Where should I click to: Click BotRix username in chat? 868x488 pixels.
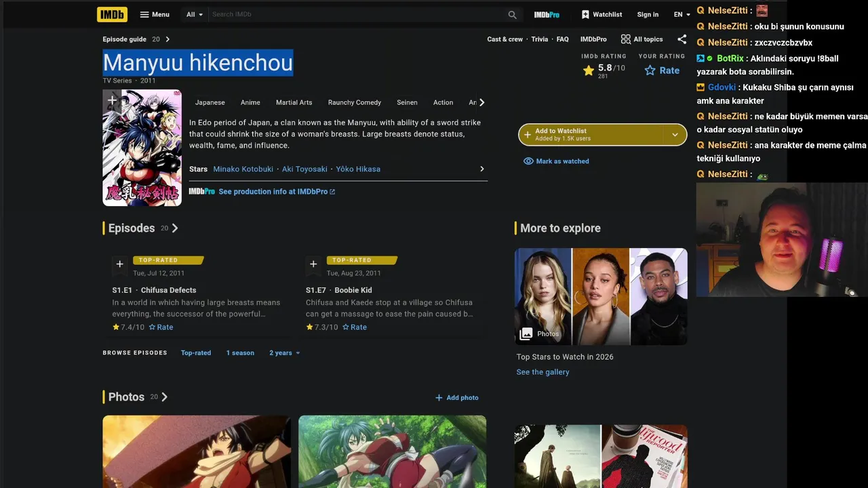click(x=730, y=59)
